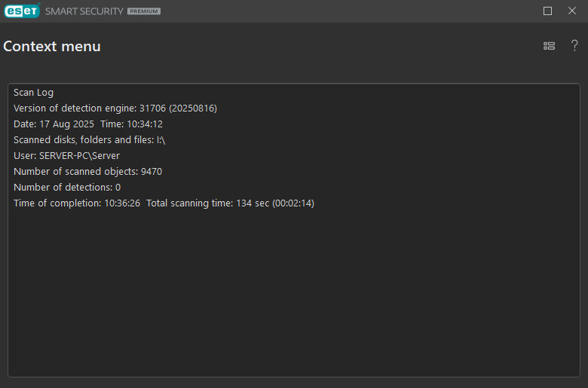Click the SMART SECURITY title text
This screenshot has height=388, width=588.
84,11
